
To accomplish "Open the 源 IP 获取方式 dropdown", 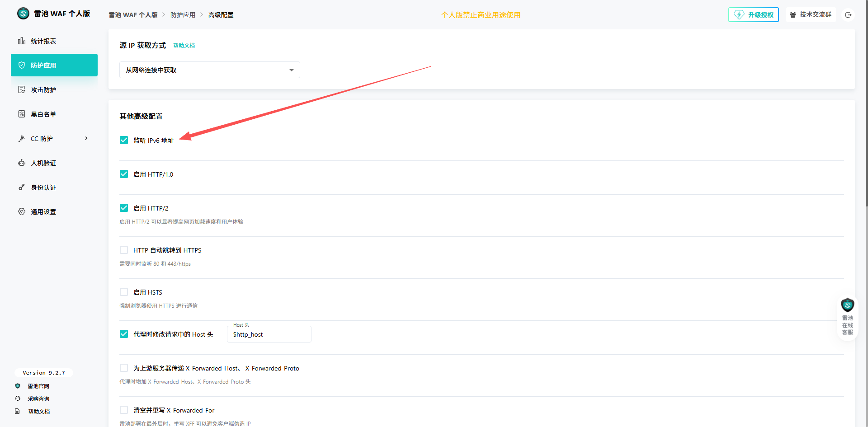I will [209, 70].
